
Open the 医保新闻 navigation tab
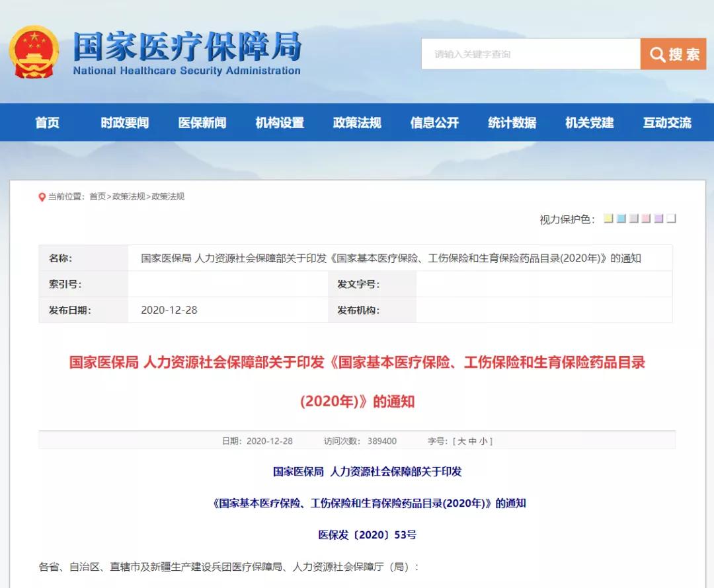pyautogui.click(x=202, y=122)
